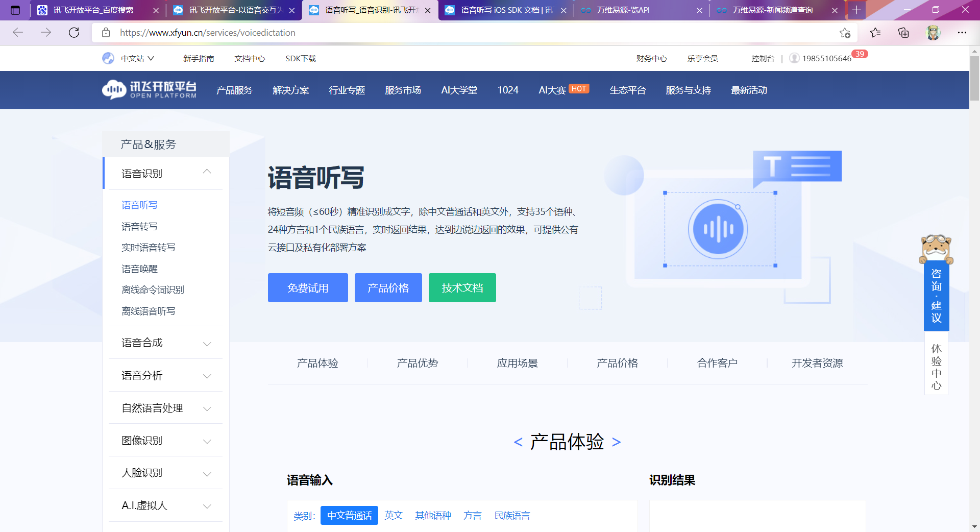Click the 39 notification badge

tap(860, 54)
